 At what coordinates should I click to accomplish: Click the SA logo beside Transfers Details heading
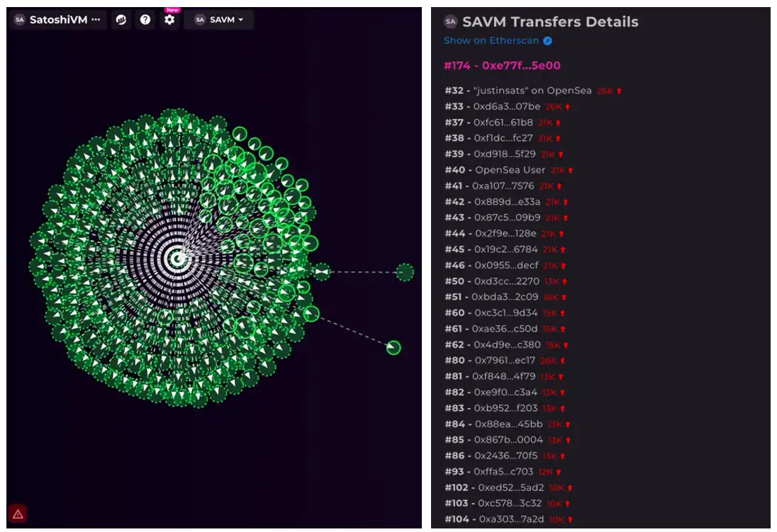450,22
